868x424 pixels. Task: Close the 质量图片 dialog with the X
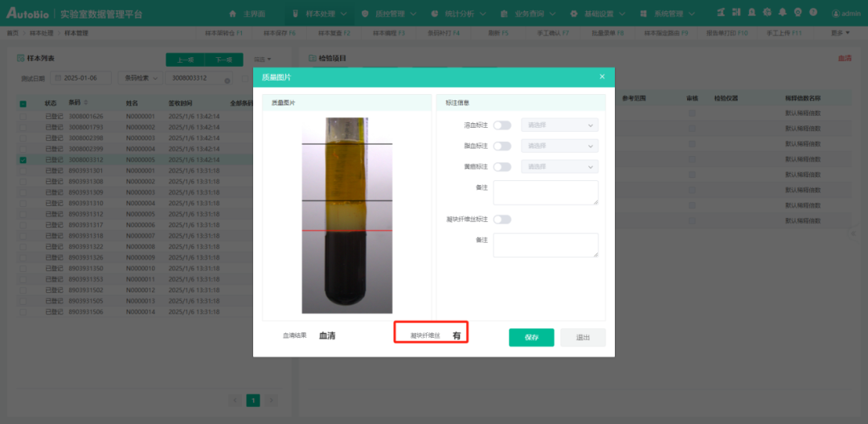tap(602, 77)
